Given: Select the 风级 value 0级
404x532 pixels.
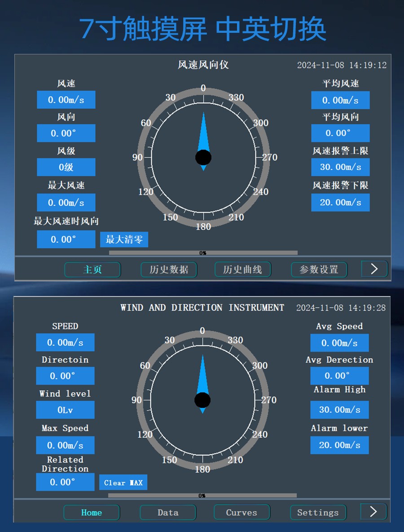Looking at the screenshot, I should click(x=66, y=167).
